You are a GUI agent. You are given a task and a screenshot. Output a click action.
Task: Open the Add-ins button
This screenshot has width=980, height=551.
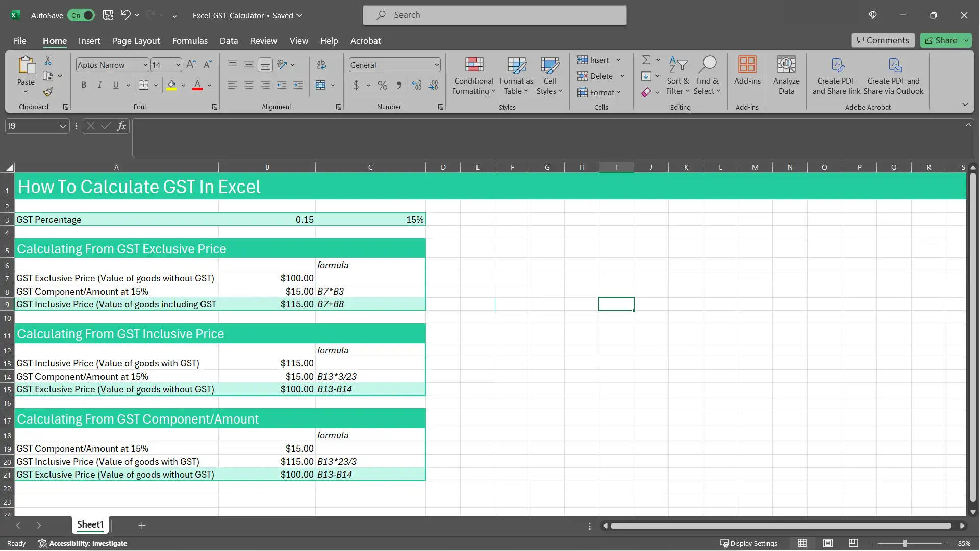coord(747,70)
